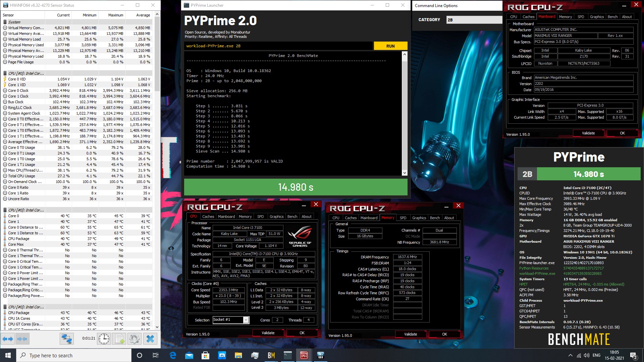This screenshot has width=644, height=362.
Task: Open the Socket #1 selection dropdown in CPU-Z
Action: point(231,320)
